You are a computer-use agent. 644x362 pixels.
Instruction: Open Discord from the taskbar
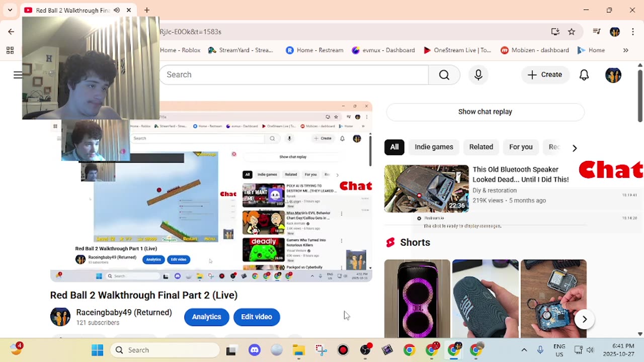(255, 350)
